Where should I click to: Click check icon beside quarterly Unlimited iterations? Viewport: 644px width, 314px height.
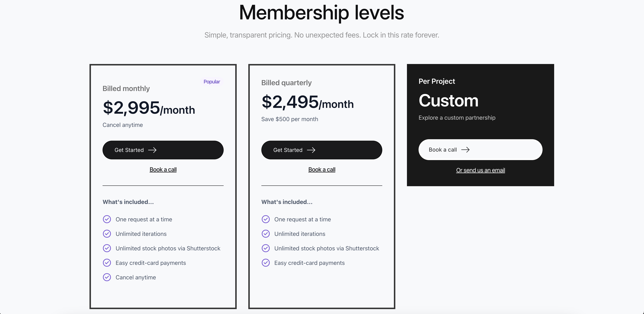tap(266, 234)
